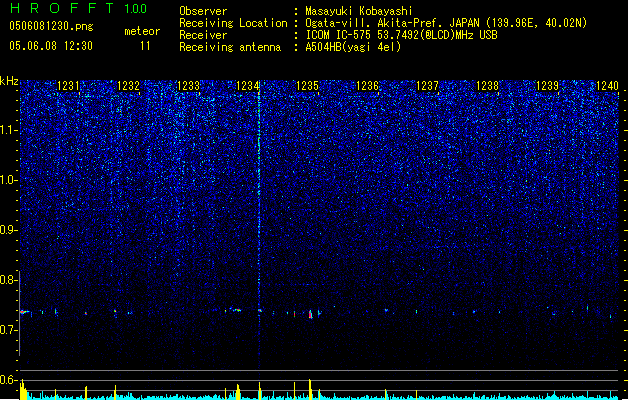
Task: Click the 0.8 kHz frequency label
Action: point(8,280)
